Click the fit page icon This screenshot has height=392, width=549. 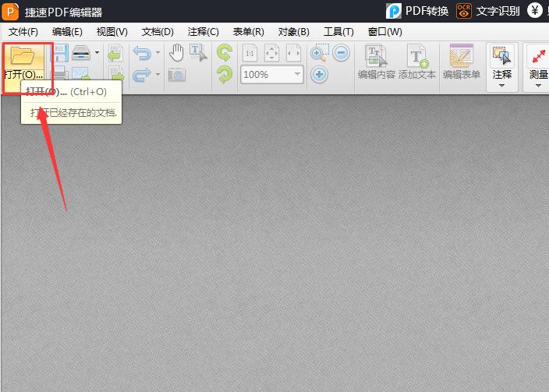pos(271,53)
